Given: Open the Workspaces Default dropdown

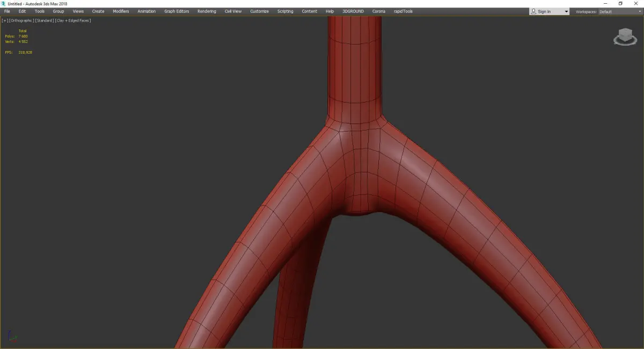Looking at the screenshot, I should [x=620, y=11].
